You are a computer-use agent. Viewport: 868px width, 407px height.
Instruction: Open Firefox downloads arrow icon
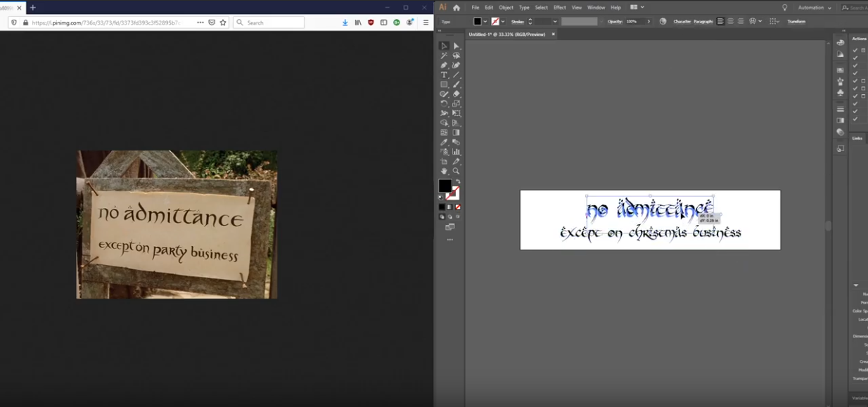(x=345, y=22)
